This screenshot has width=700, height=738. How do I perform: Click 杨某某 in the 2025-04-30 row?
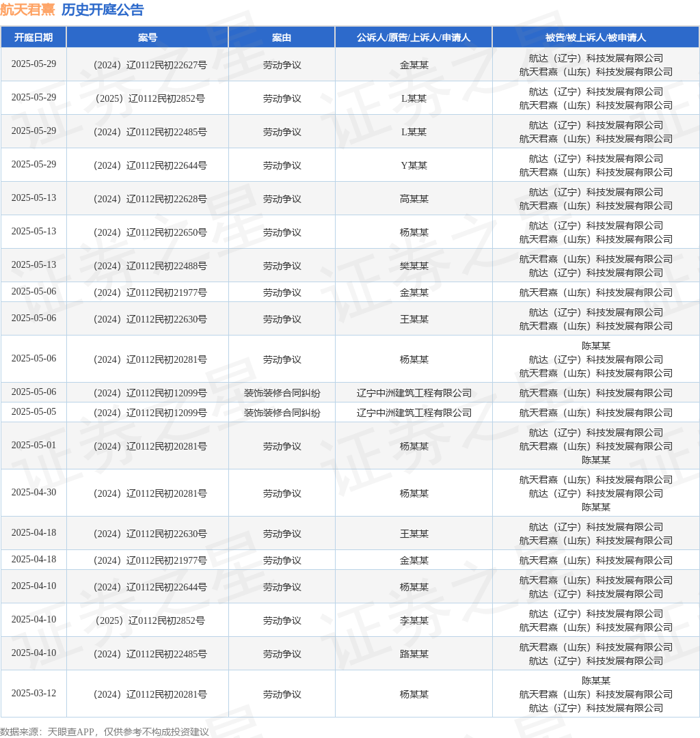(x=414, y=493)
